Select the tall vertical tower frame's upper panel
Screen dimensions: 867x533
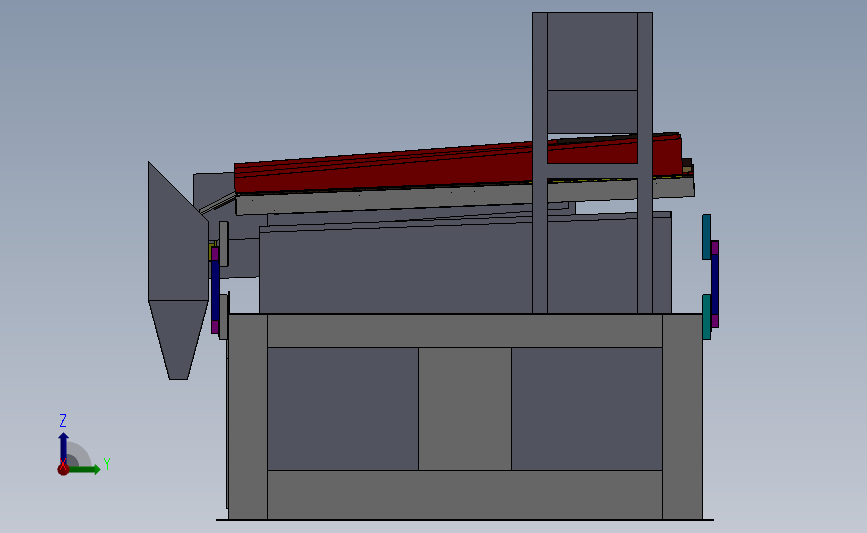coord(592,51)
